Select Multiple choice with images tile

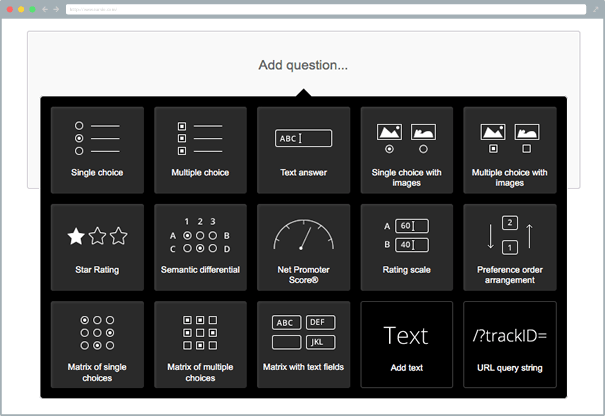(509, 150)
